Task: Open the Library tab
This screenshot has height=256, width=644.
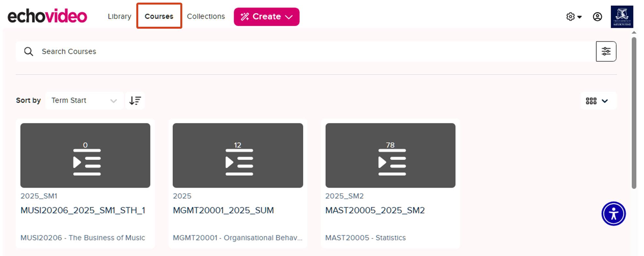Action: [x=119, y=16]
